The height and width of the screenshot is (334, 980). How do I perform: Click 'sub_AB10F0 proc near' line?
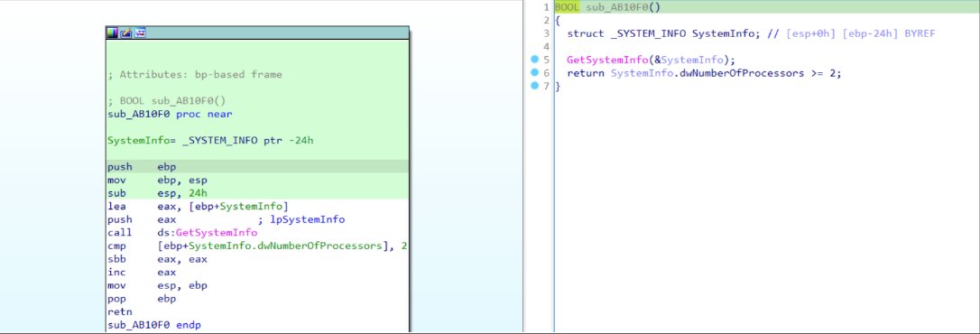(170, 115)
